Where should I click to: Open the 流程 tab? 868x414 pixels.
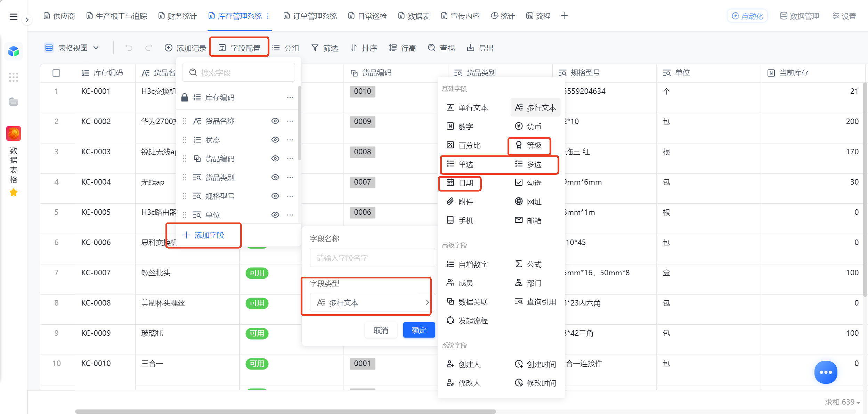coord(538,16)
